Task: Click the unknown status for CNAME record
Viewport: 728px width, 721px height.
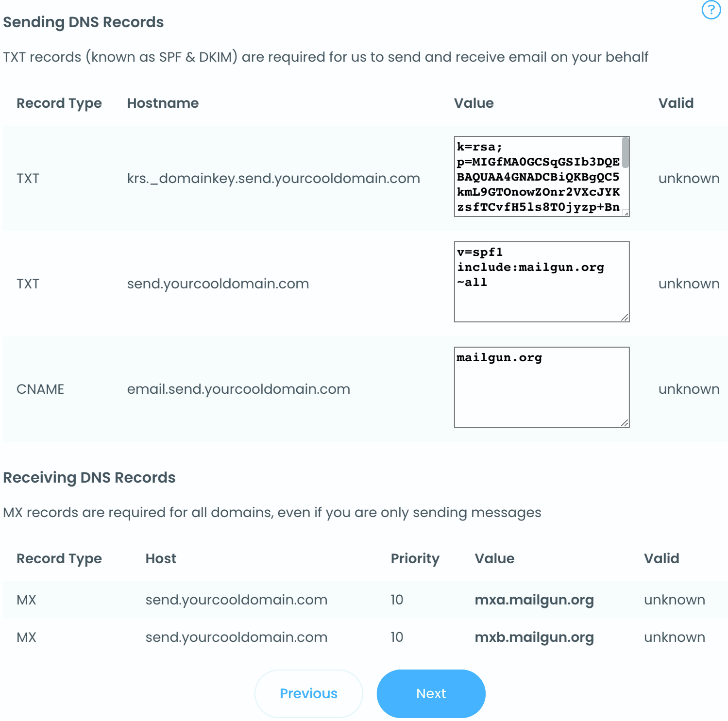Action: (x=689, y=389)
